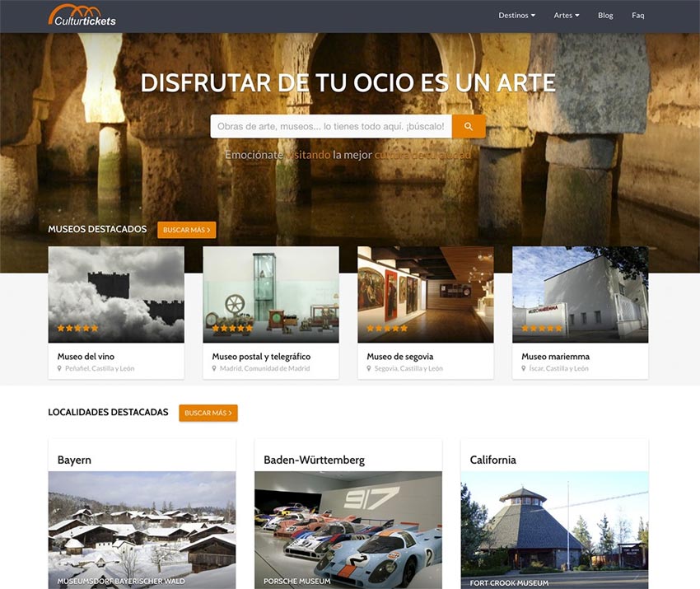The width and height of the screenshot is (700, 589).
Task: Click location pin under Museo mariemma
Action: (525, 368)
